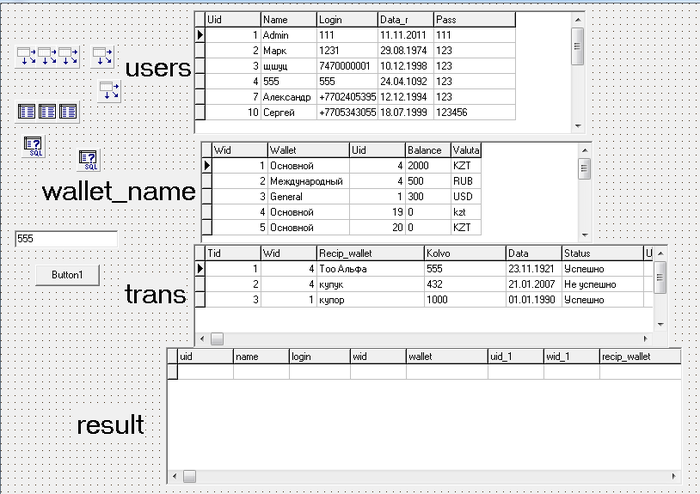
Task: Select the leftmost DataSource component in the row
Action: (x=28, y=56)
